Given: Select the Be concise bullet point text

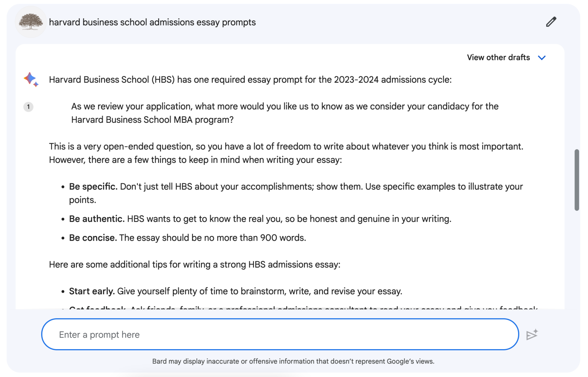Looking at the screenshot, I should pyautogui.click(x=187, y=238).
